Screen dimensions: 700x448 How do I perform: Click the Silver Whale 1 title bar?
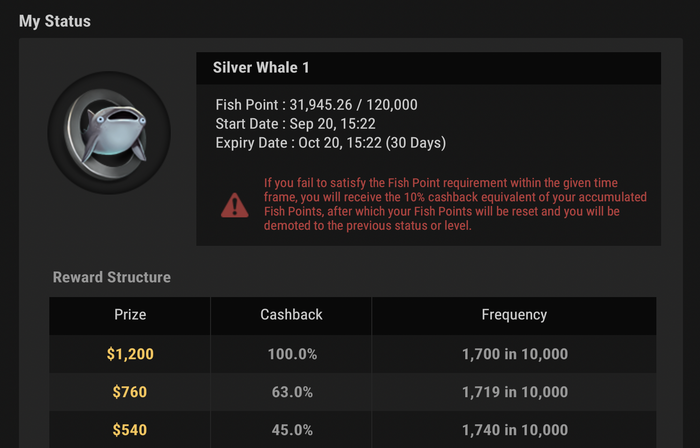[428, 68]
